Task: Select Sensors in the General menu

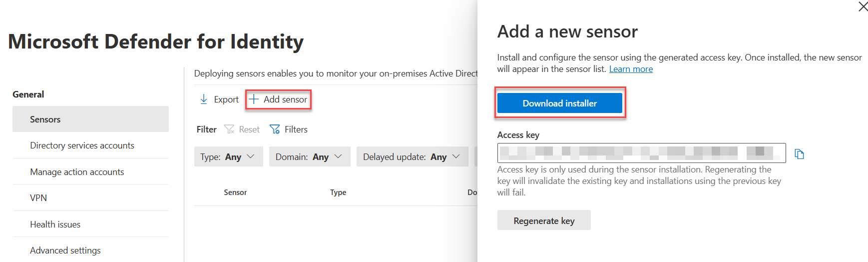Action: point(45,119)
